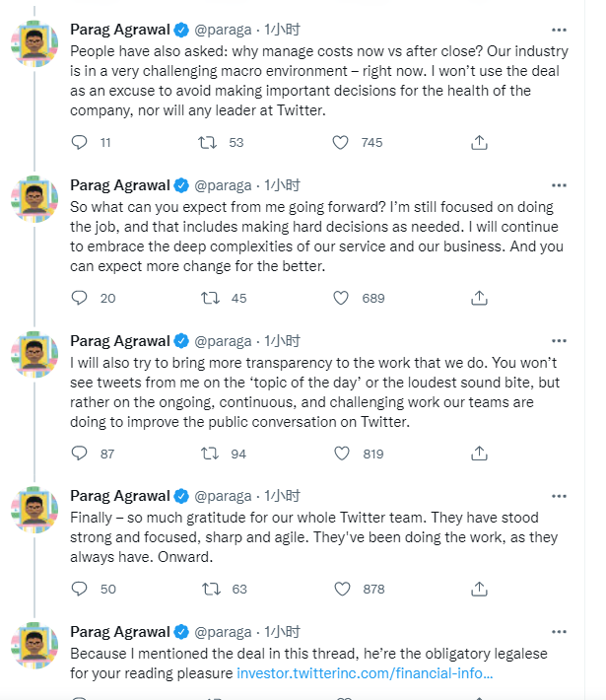
Task: Share the 'more transparency' tweet
Action: [x=479, y=454]
